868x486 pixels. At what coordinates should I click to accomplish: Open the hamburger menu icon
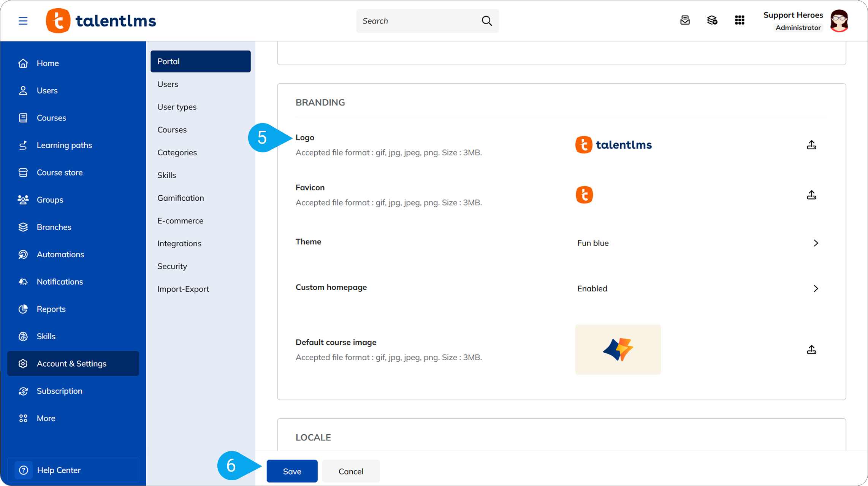click(x=23, y=21)
